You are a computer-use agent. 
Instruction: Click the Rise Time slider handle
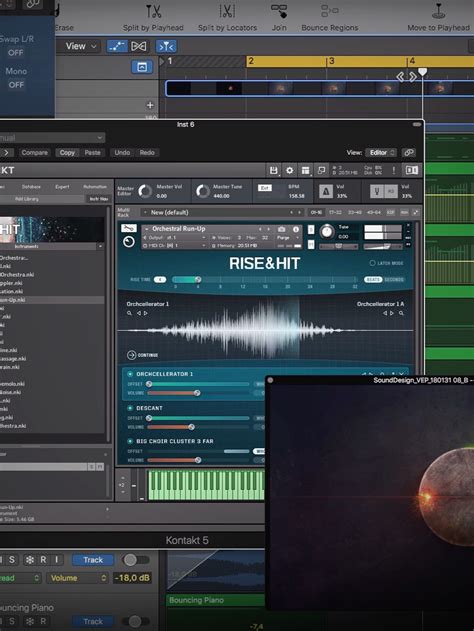tap(198, 279)
